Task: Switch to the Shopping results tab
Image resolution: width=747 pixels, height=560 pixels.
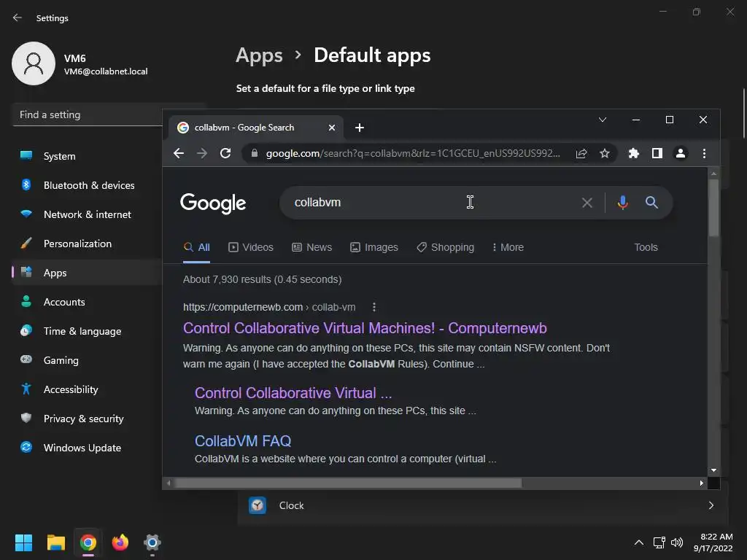Action: pyautogui.click(x=446, y=247)
